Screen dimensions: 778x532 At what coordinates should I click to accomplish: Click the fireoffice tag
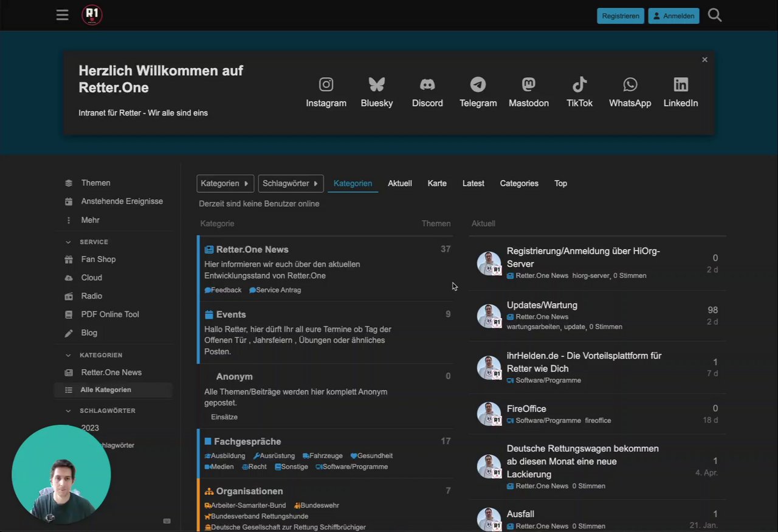[598, 421]
